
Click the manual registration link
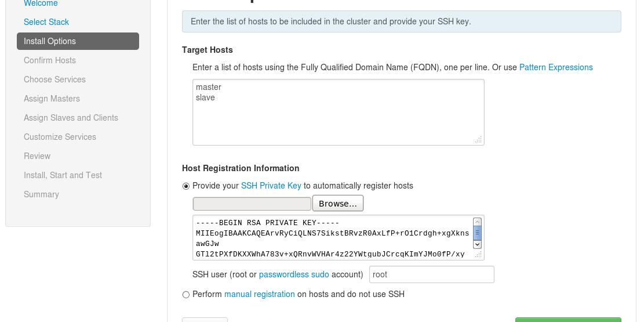260,294
